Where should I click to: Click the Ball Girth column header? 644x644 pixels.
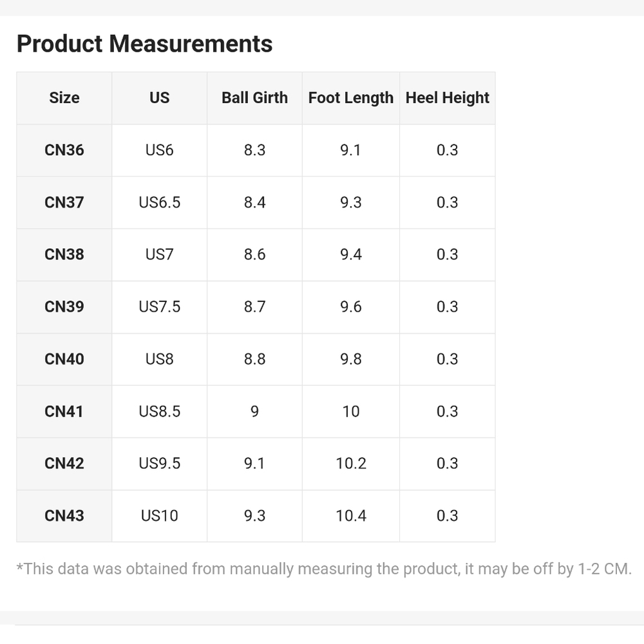(x=254, y=98)
